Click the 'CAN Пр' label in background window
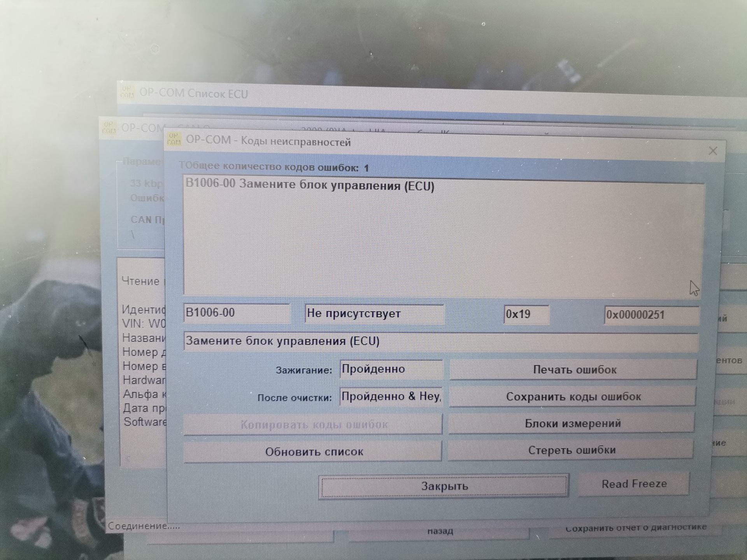 click(147, 220)
